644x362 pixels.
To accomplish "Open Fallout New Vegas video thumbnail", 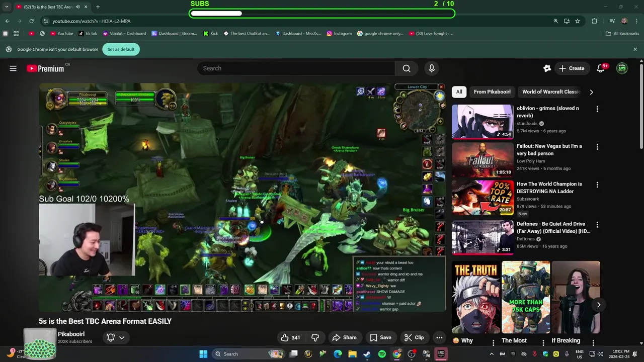I will tap(482, 159).
